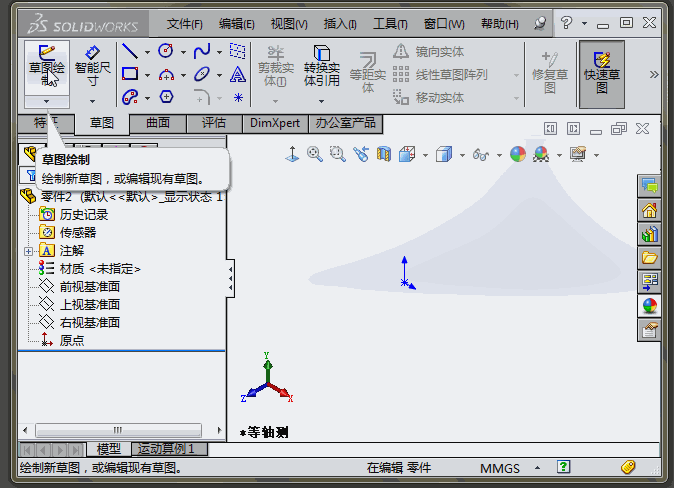The image size is (674, 488).
Task: Pick the Spline sketch tool
Action: pyautogui.click(x=202, y=51)
